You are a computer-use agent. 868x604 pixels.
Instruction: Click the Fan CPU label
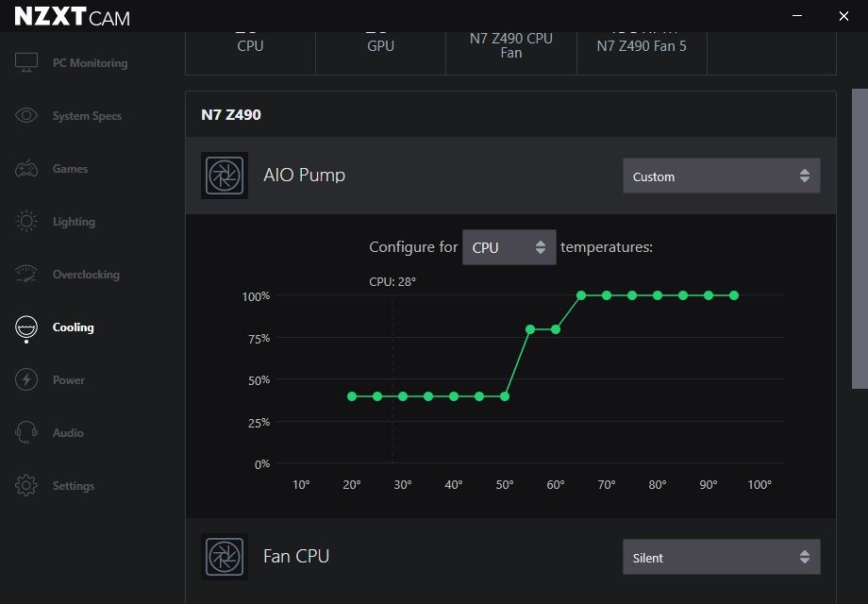296,556
